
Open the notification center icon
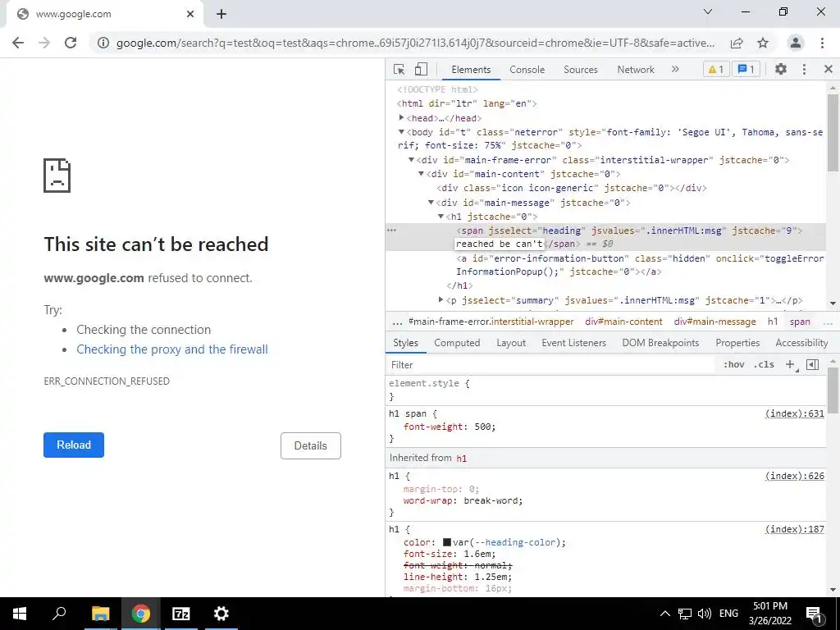click(x=815, y=614)
